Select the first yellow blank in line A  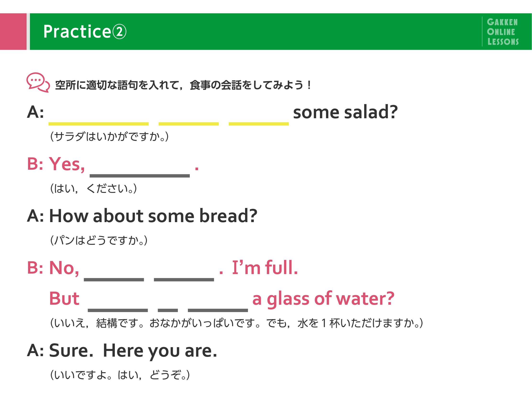98,124
